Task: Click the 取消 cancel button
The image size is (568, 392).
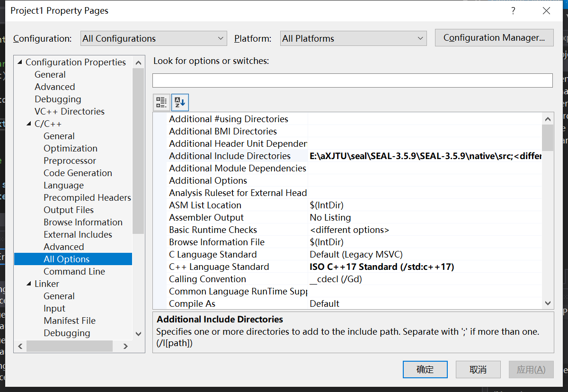Action: coord(478,369)
